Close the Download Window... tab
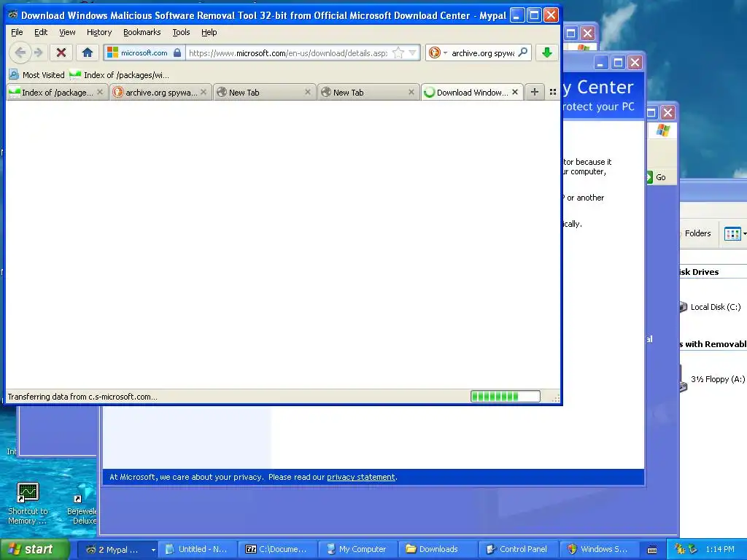Image resolution: width=747 pixels, height=560 pixels. pyautogui.click(x=515, y=93)
